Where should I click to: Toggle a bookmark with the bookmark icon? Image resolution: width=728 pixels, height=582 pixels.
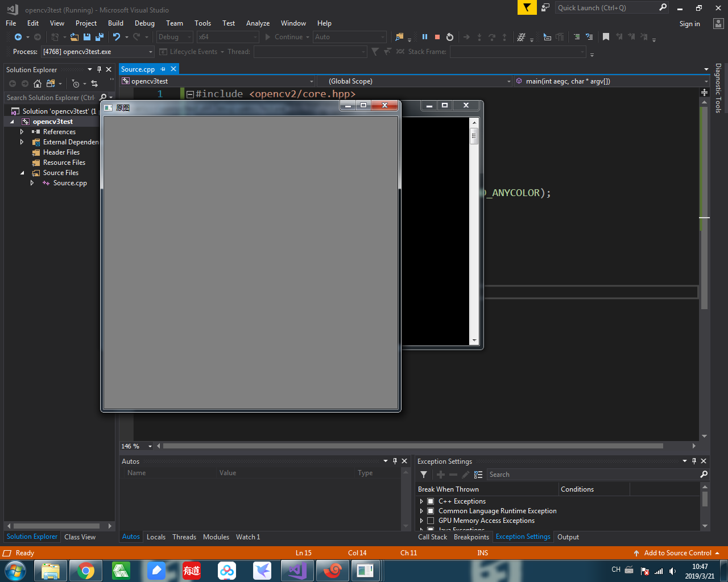tap(606, 37)
